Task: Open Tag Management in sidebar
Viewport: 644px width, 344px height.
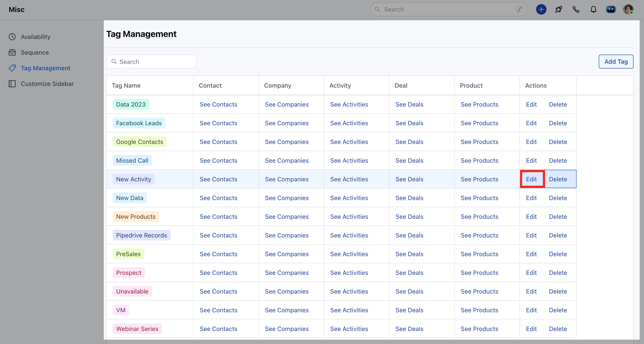Action: click(45, 68)
